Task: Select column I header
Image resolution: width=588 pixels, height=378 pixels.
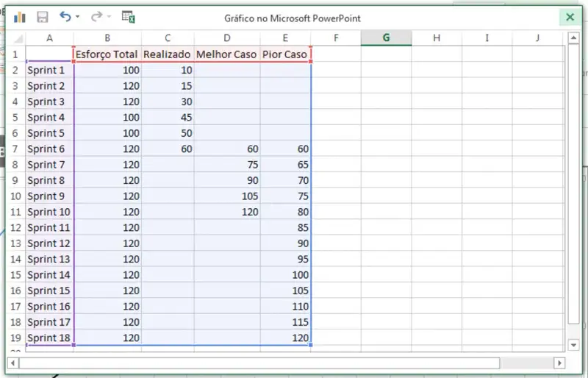Action: [487, 38]
